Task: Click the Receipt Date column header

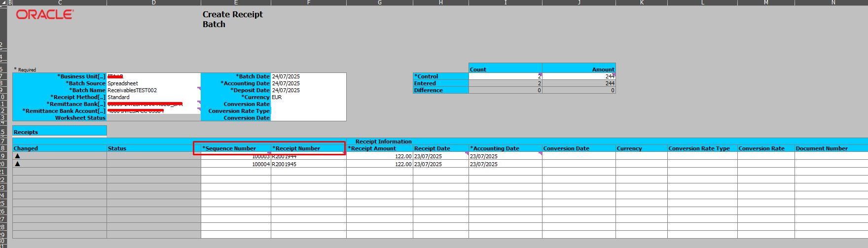Action: [441, 148]
